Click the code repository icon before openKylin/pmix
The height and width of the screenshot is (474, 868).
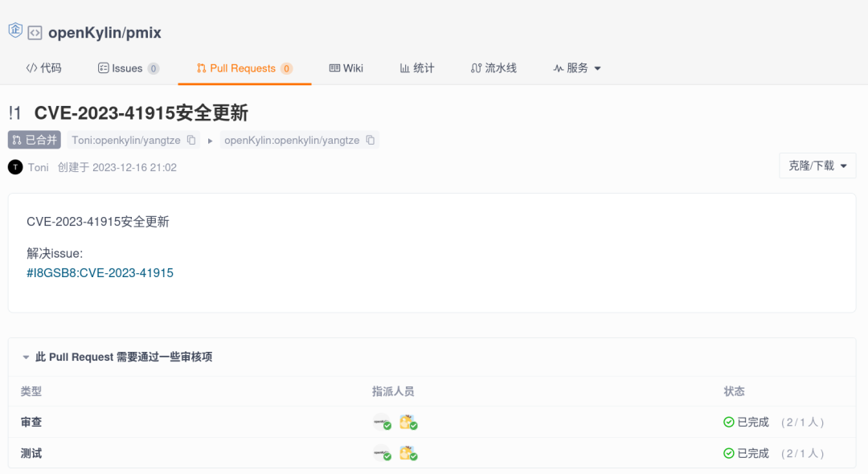35,33
